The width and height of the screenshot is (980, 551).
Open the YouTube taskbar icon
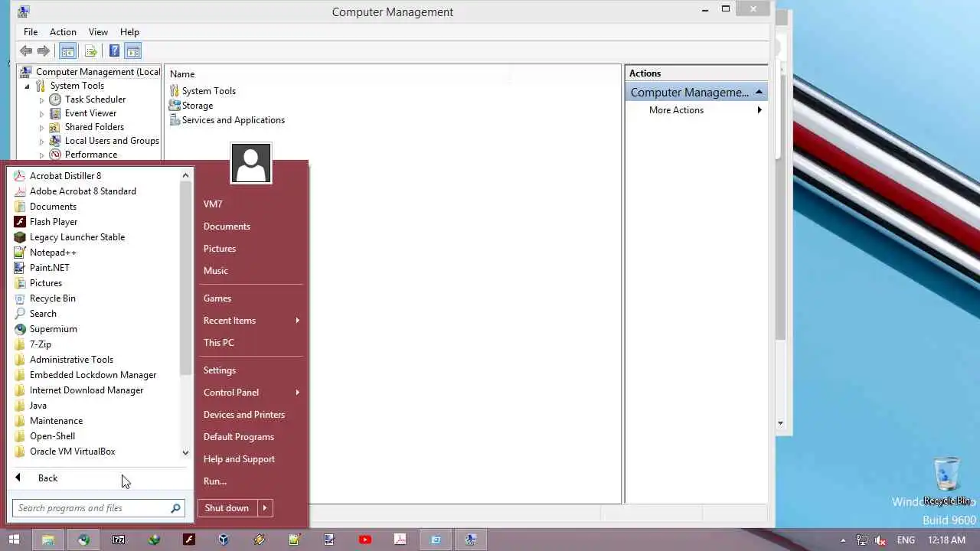click(365, 540)
